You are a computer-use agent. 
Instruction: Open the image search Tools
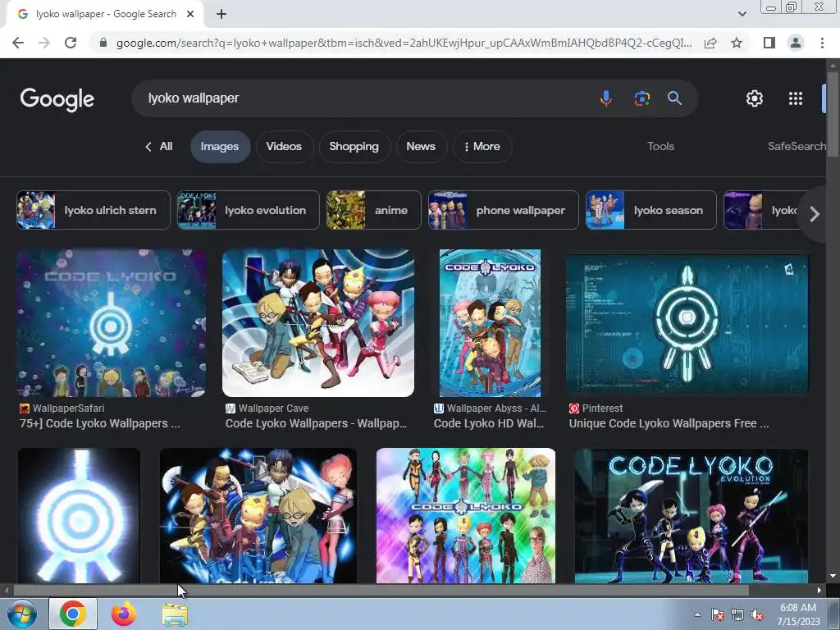660,147
